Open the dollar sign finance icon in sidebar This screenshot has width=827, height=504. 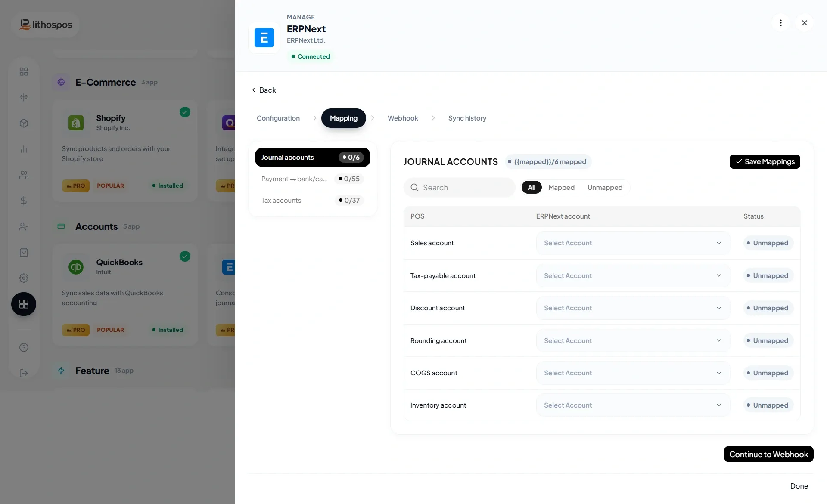[24, 201]
